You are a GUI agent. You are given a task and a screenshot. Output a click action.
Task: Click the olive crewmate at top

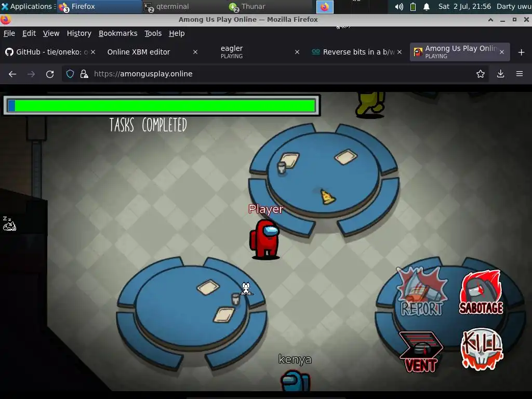[x=370, y=104]
